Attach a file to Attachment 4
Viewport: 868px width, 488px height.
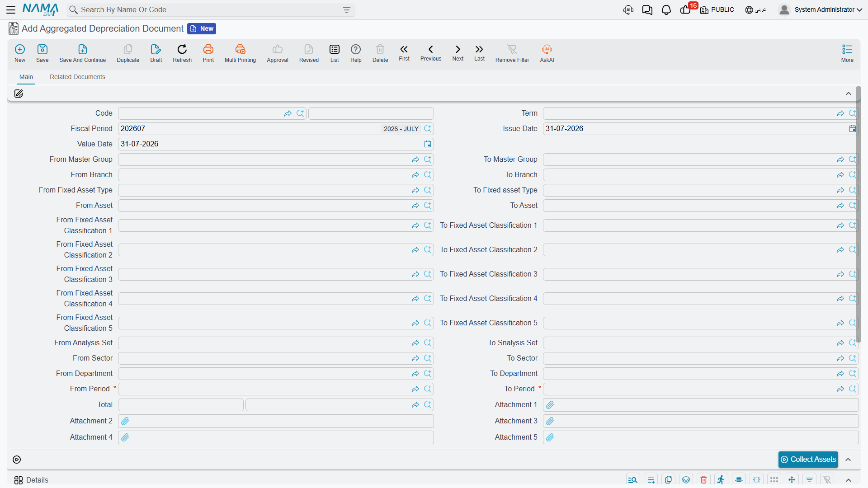click(x=125, y=437)
